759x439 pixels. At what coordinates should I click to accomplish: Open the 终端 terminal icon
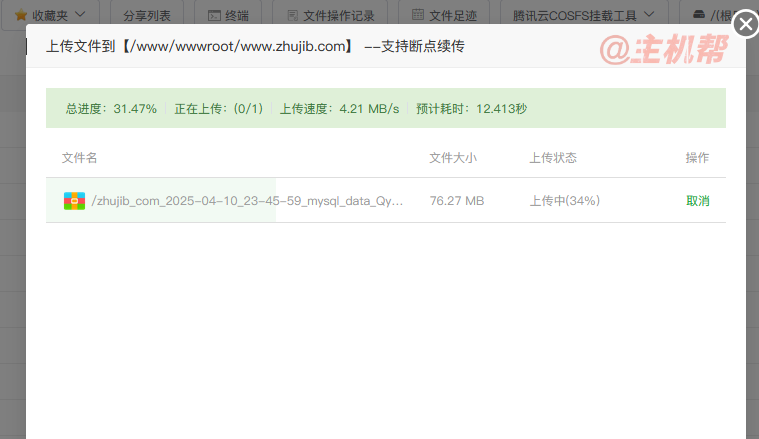(x=214, y=16)
